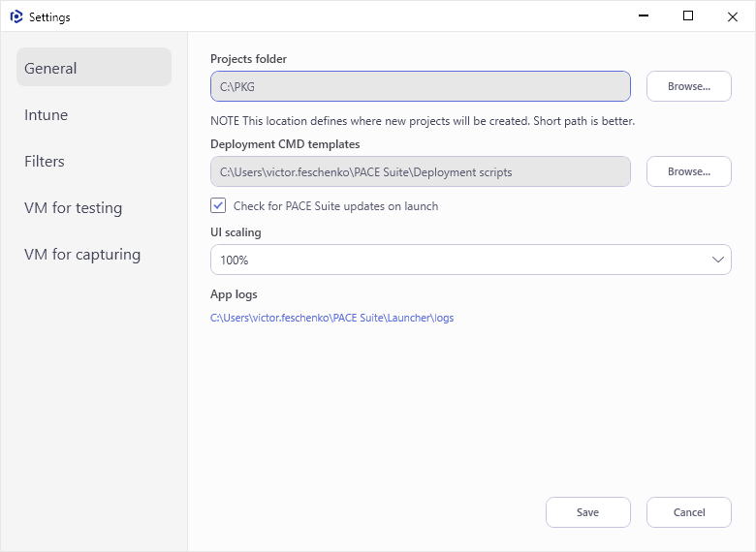
Task: Click the 'NOTE This location defines' note text
Action: pos(423,121)
